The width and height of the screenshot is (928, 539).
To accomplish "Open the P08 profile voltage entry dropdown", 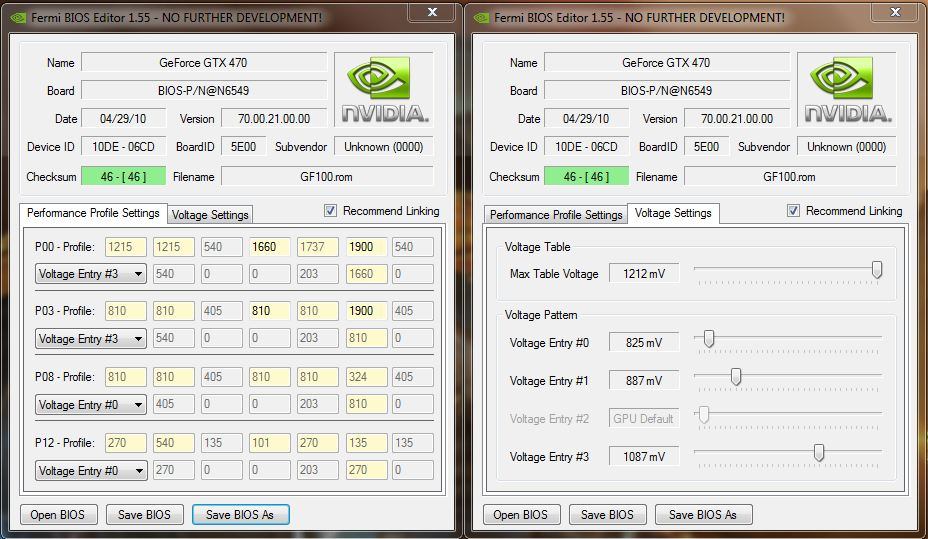I will tap(91, 405).
